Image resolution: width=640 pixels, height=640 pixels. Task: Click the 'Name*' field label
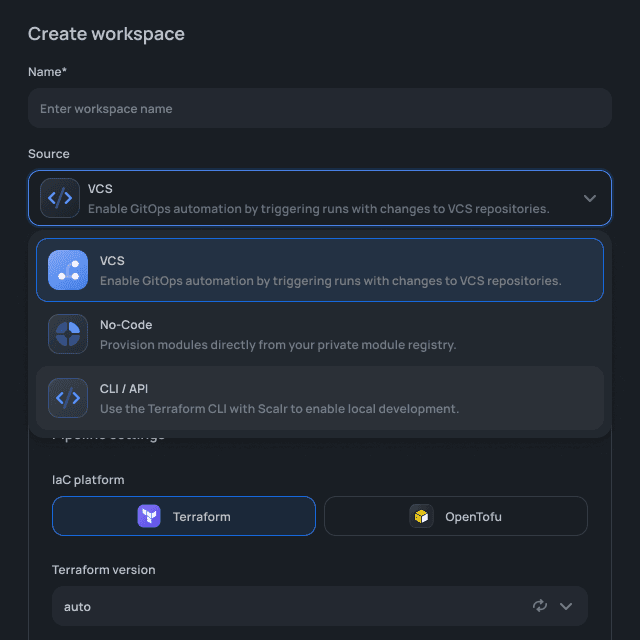point(47,72)
